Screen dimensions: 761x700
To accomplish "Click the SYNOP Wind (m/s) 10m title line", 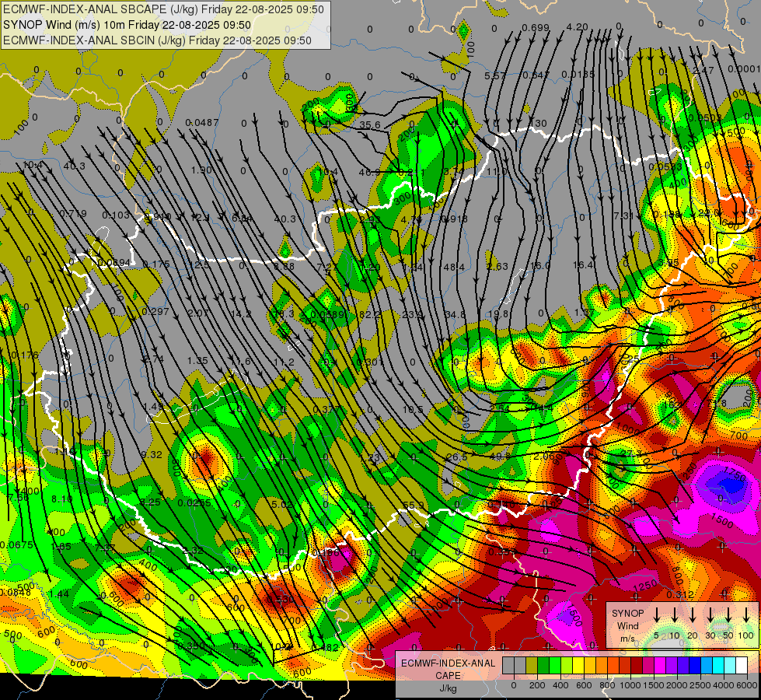I will [x=127, y=25].
